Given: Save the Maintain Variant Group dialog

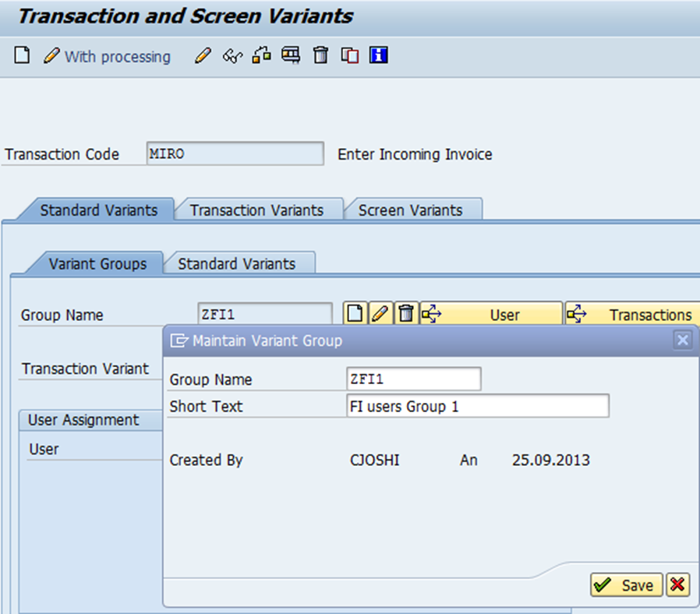Looking at the screenshot, I should [x=626, y=584].
